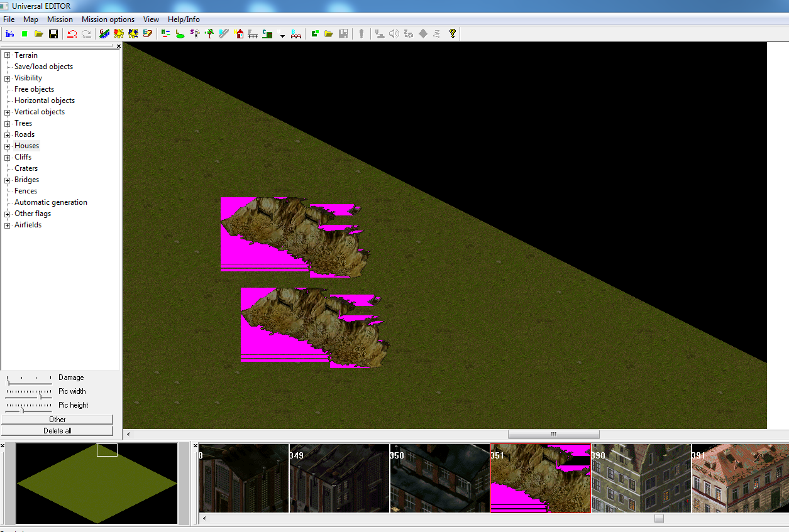Image resolution: width=789 pixels, height=532 pixels.
Task: Expand the Houses tree node
Action: coord(8,146)
